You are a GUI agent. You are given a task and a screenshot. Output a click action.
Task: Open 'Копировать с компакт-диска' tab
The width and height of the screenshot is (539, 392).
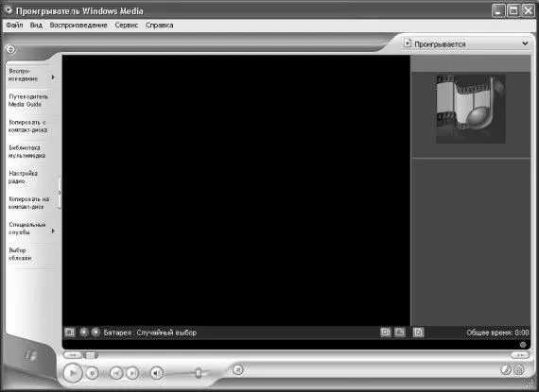[x=27, y=126]
